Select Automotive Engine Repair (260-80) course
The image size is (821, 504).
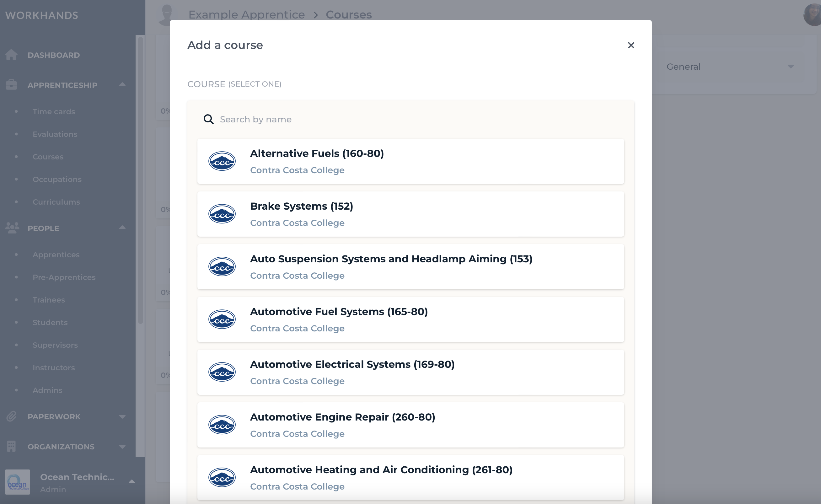(x=411, y=425)
